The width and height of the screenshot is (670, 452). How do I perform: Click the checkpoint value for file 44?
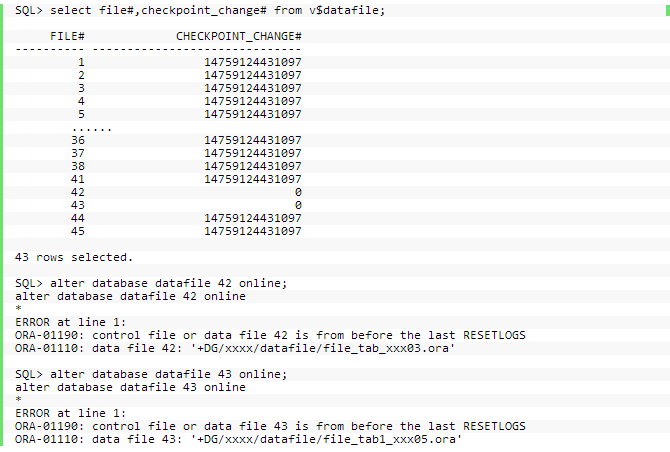click(253, 218)
